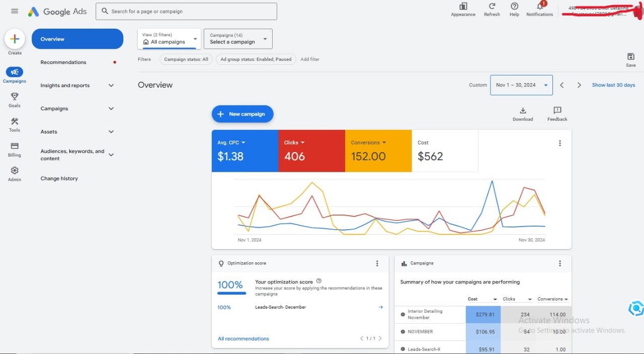This screenshot has height=354, width=644.
Task: Go to Billing in left rail
Action: tap(15, 146)
